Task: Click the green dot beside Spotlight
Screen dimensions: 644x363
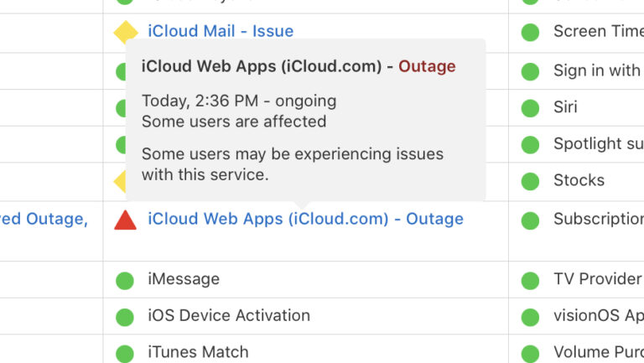Action: 530,144
